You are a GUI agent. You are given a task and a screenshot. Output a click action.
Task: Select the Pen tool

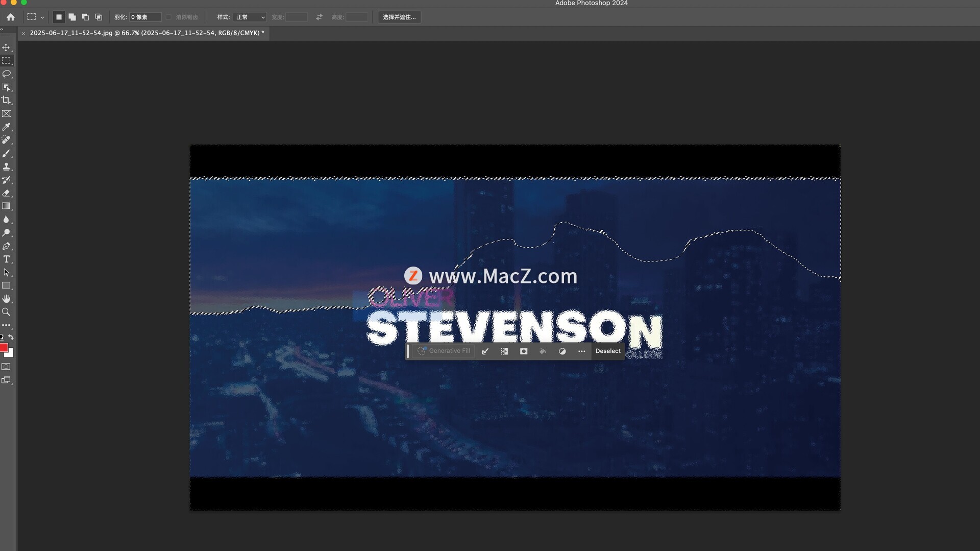[x=6, y=246]
